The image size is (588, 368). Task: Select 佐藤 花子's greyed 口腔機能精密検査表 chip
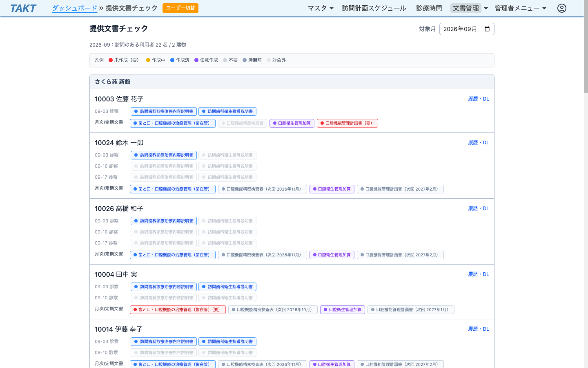243,123
